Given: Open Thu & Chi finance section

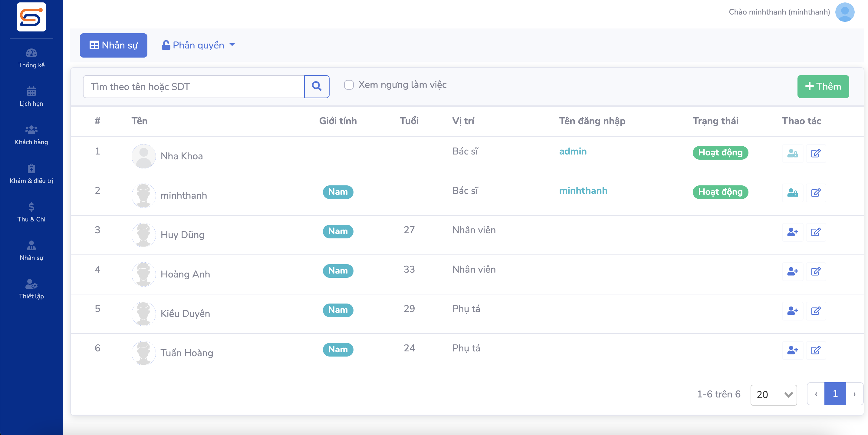Looking at the screenshot, I should tap(31, 212).
